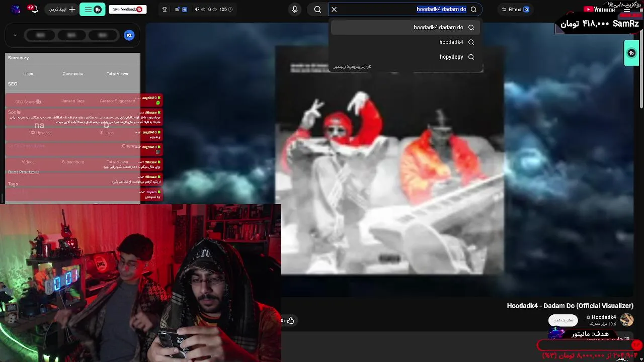Click the Likes label in Summary
Screen dimensions: 644x362
(28, 73)
